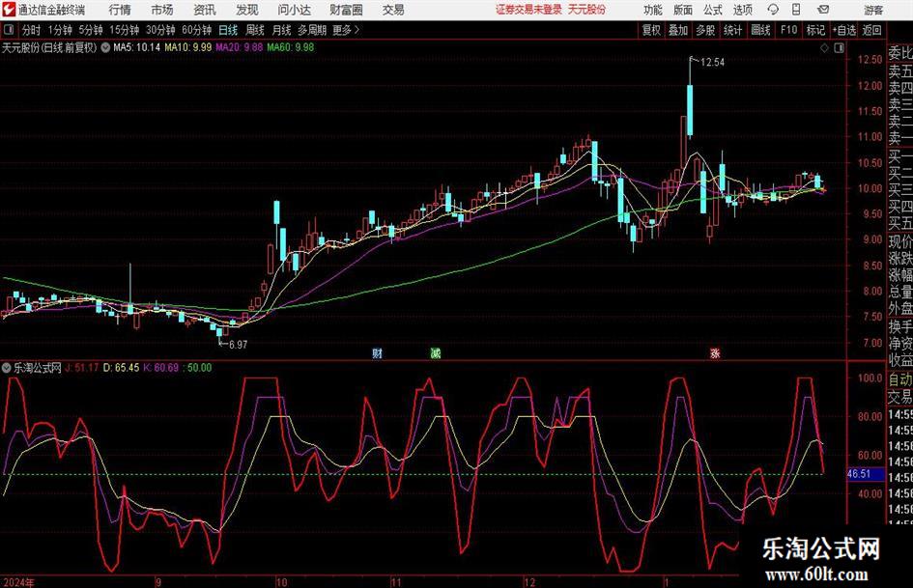
Task: Click the mail envelope icon
Action: click(823, 10)
